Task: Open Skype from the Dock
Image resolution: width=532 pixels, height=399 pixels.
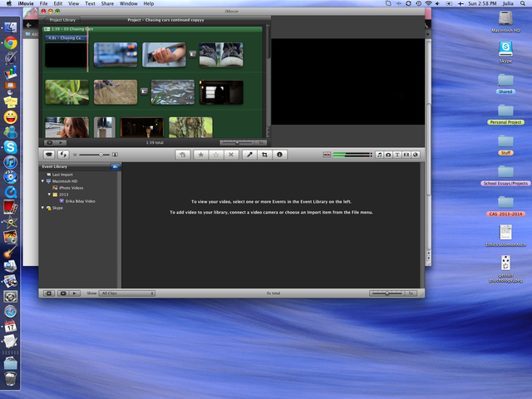Action: 11,147
